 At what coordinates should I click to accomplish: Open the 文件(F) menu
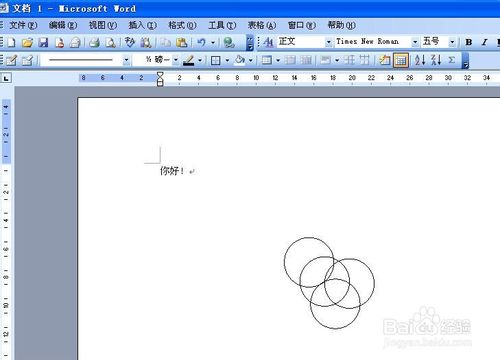click(23, 25)
